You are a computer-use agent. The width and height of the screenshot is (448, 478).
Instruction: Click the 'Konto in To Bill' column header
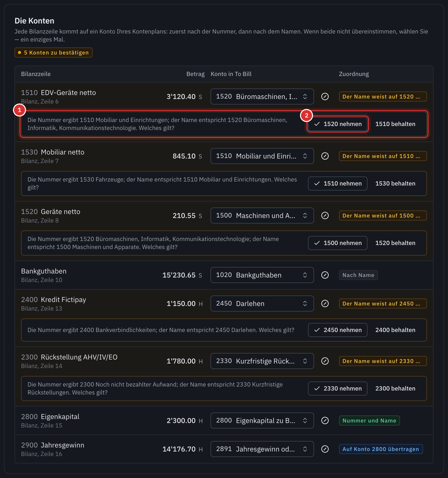tap(231, 74)
